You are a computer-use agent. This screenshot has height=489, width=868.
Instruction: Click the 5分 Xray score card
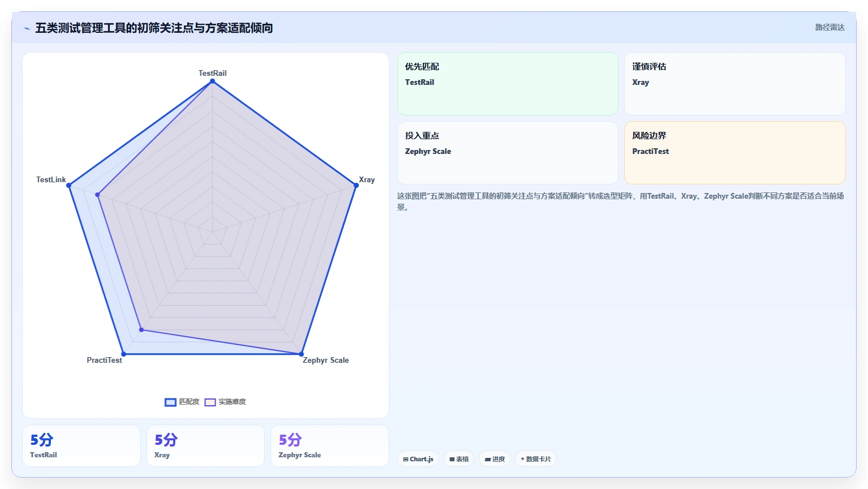(x=205, y=446)
